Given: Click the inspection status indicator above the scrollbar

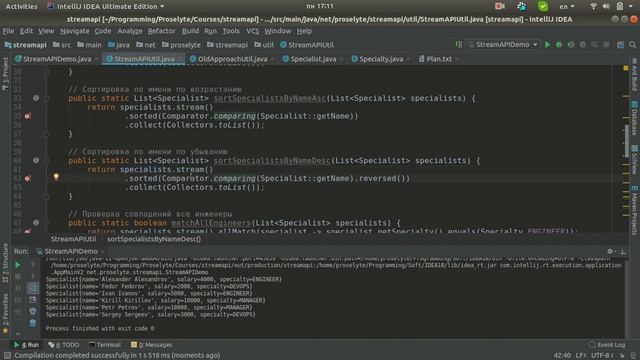Looking at the screenshot, I should point(626,68).
